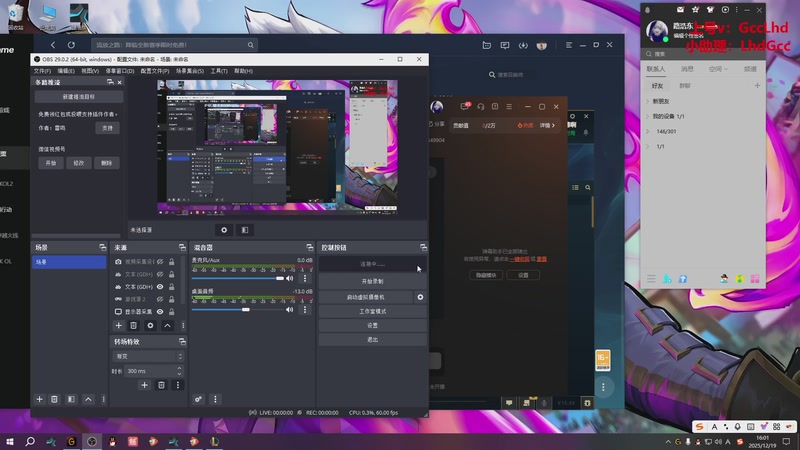Open QQ mail envelope icon at top
The image size is (800, 450).
tap(680, 10)
